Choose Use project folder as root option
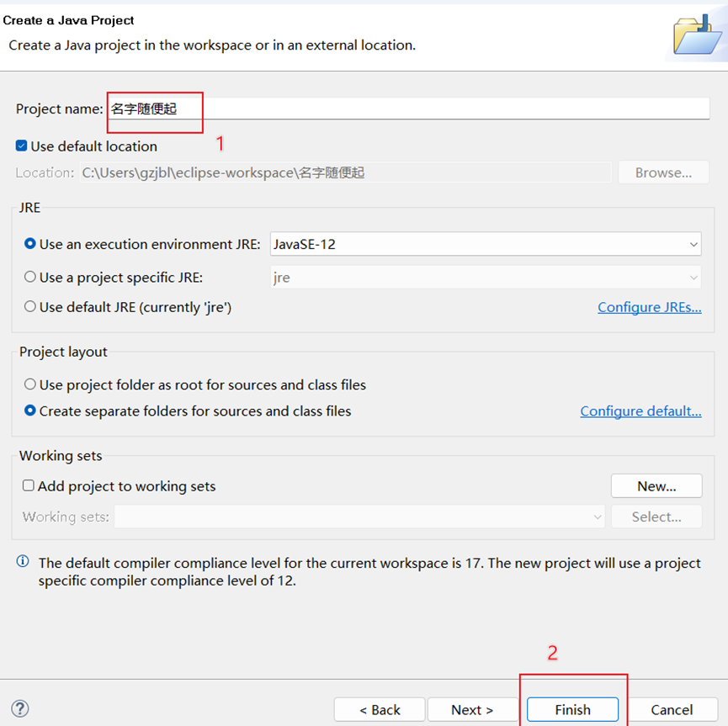Image resolution: width=728 pixels, height=726 pixels. pos(30,384)
